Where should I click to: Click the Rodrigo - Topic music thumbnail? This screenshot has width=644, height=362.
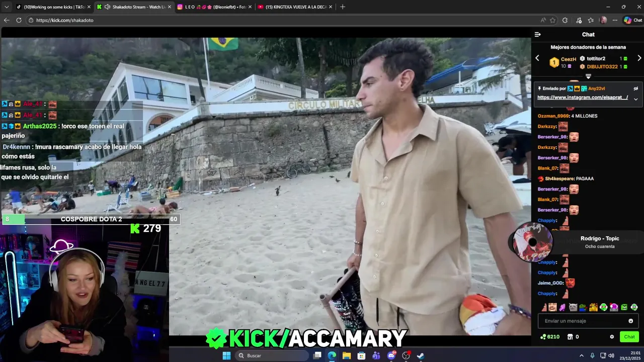pyautogui.click(x=532, y=242)
